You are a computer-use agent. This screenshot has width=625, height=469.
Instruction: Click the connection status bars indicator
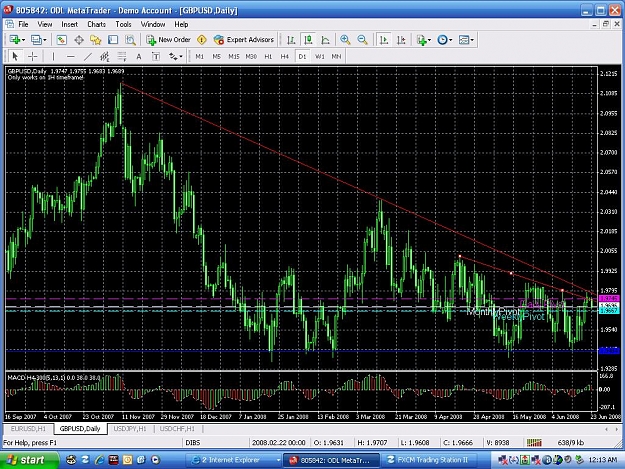point(534,443)
